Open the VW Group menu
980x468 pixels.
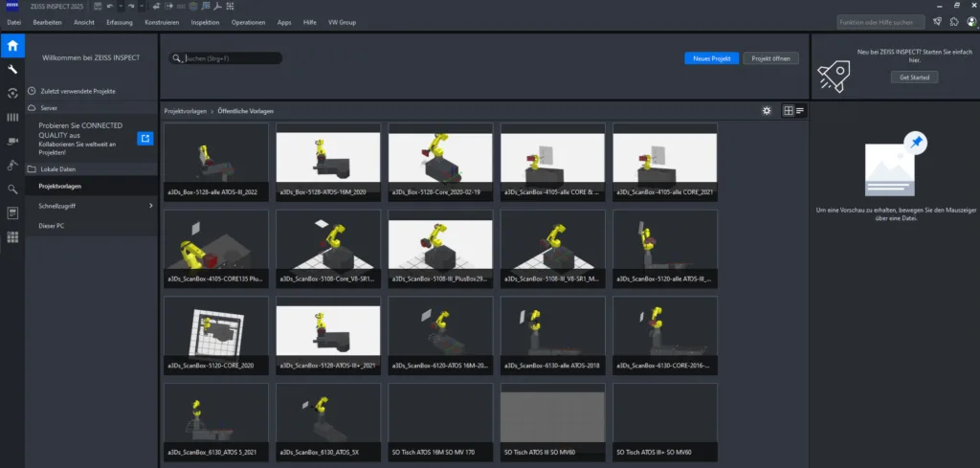pyautogui.click(x=342, y=23)
